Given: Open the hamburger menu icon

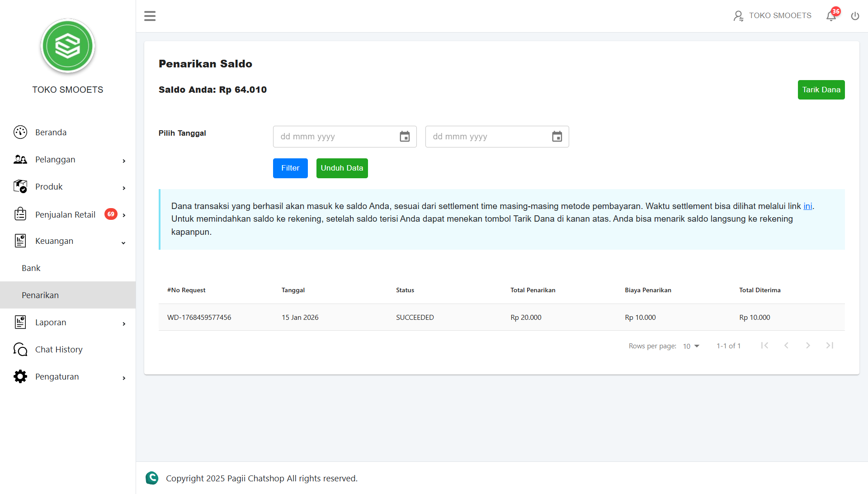Looking at the screenshot, I should coord(150,16).
